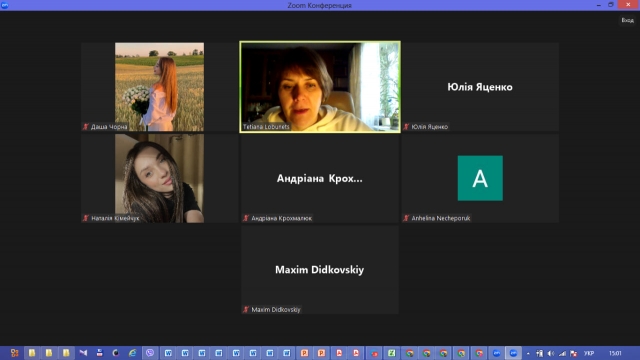
Task: Click the highlighted active Zoom taskbar icon
Action: [513, 353]
